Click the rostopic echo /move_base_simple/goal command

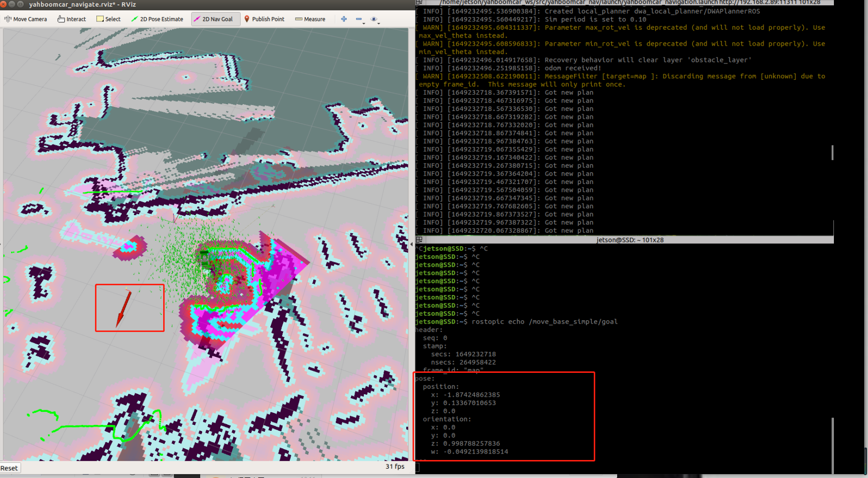(545, 322)
